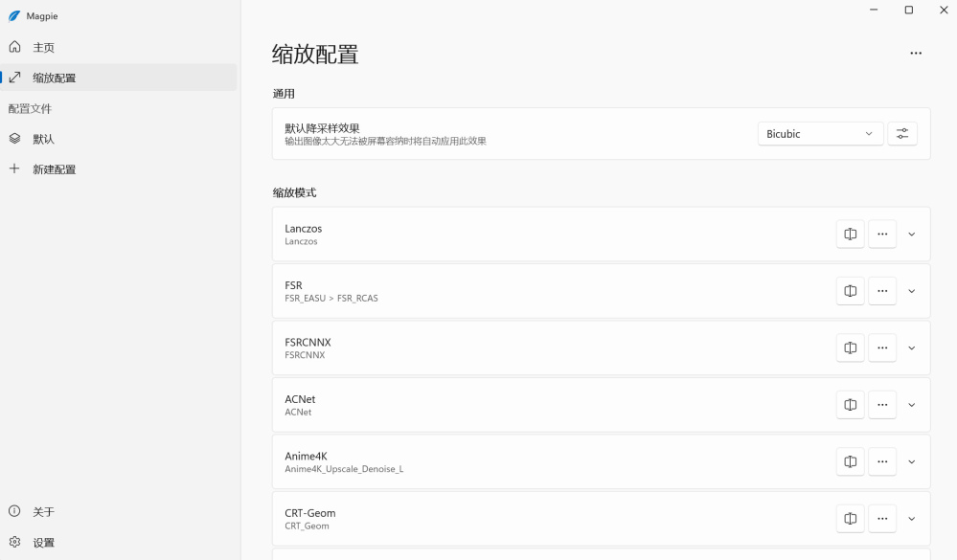Click the CRT-Geom row's rename icon
Screen dimensions: 957x560
(851, 519)
